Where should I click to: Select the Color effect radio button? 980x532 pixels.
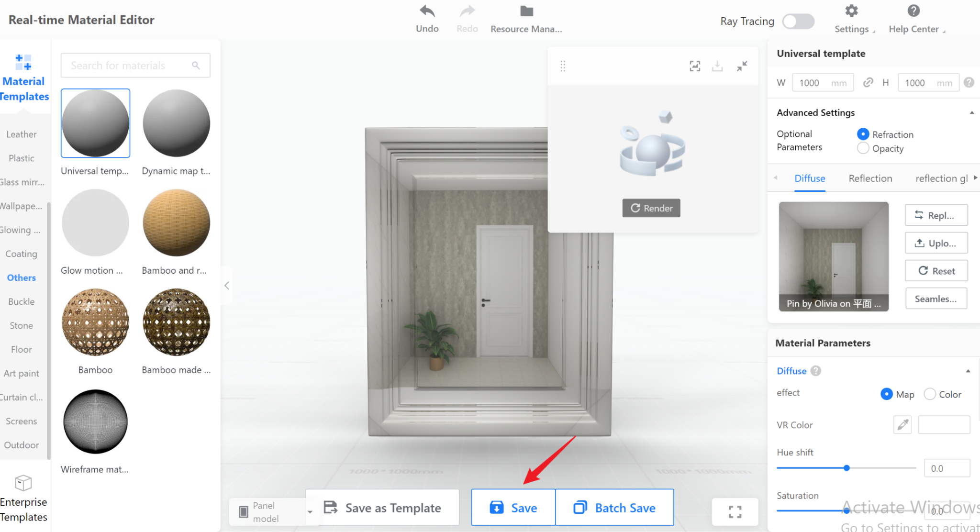[x=930, y=394]
